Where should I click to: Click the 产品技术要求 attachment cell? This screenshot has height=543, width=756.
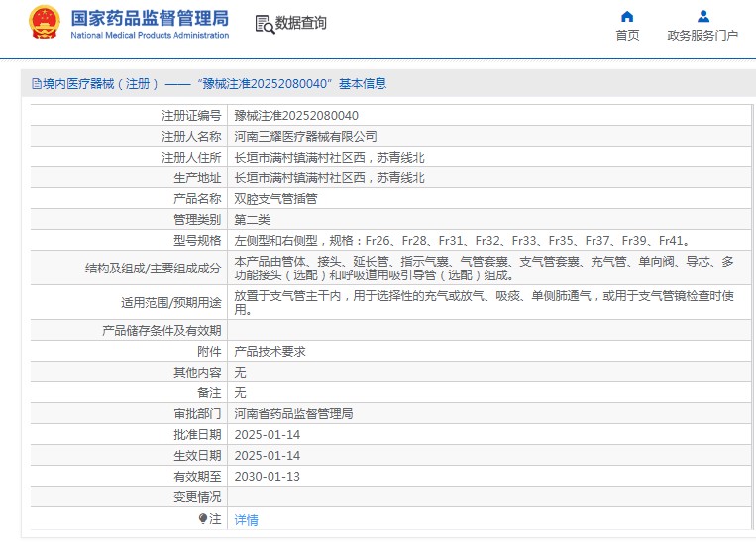pyautogui.click(x=270, y=351)
